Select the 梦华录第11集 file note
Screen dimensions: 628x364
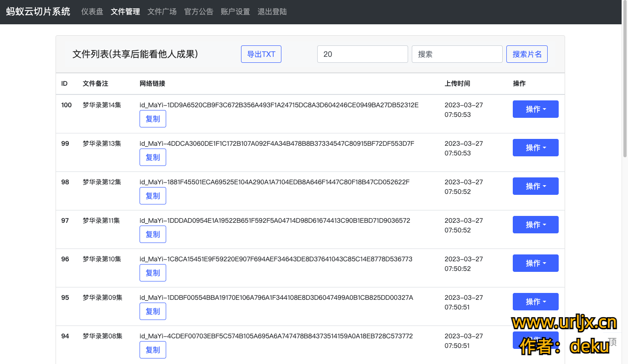tap(101, 221)
